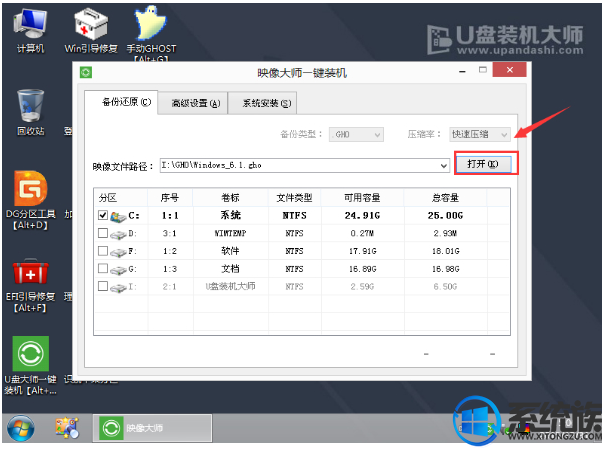Click sequence number 3:1 cell
The width and height of the screenshot is (602, 449).
(169, 233)
